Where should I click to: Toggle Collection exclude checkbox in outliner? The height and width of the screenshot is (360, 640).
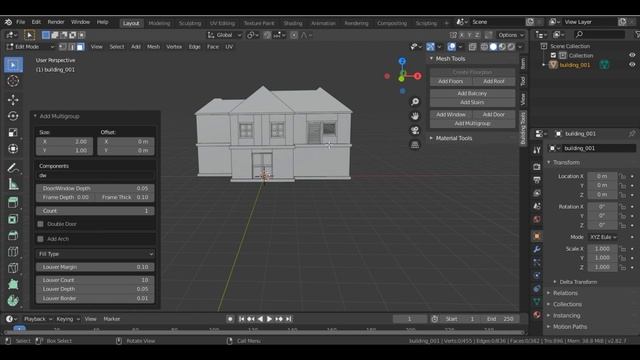(553, 55)
